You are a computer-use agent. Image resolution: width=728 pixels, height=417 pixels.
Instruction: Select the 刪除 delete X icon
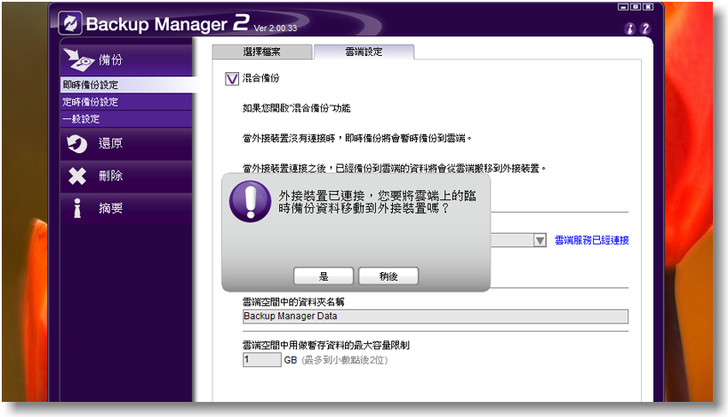pyautogui.click(x=77, y=176)
